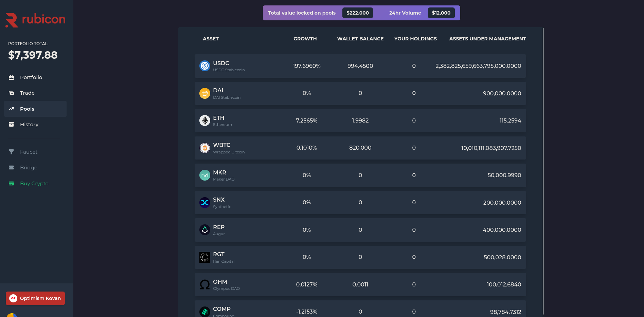This screenshot has height=317, width=644.
Task: Click OHM growth value 0.0127%
Action: click(307, 284)
